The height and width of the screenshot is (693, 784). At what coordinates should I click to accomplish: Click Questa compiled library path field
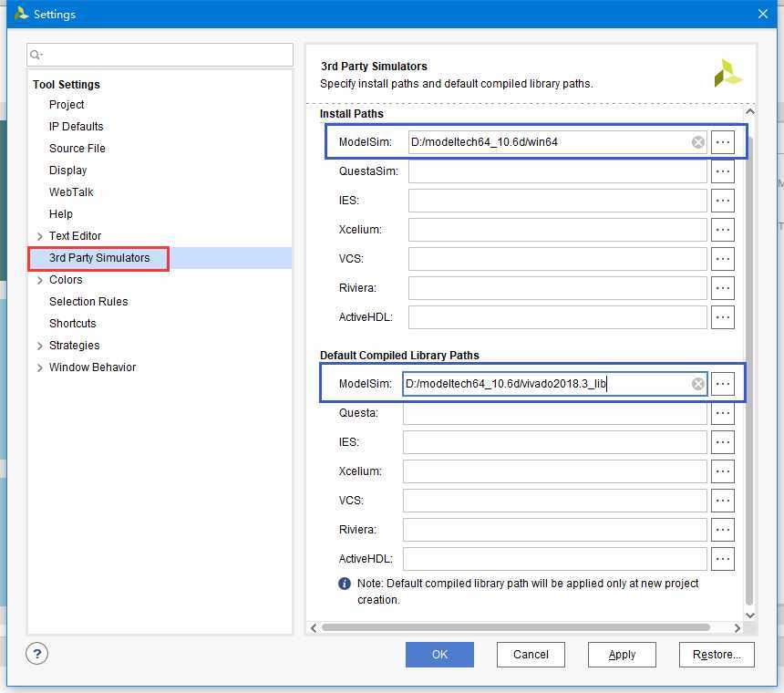pyautogui.click(x=555, y=413)
